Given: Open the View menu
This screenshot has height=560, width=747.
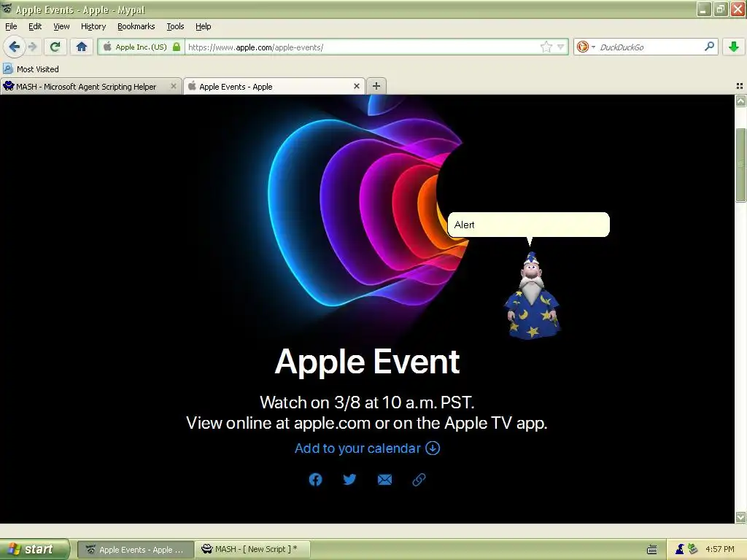Looking at the screenshot, I should (x=61, y=26).
